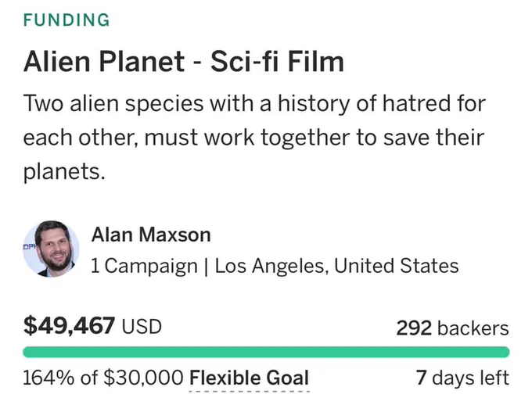Image resolution: width=532 pixels, height=412 pixels.
Task: Open the Alien Planet - Sci-fi Film title
Action: click(x=184, y=62)
